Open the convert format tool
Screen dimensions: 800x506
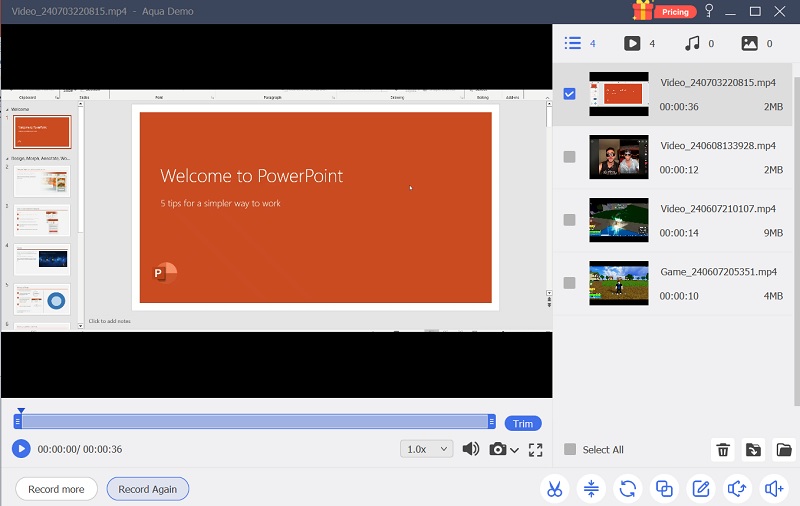628,489
